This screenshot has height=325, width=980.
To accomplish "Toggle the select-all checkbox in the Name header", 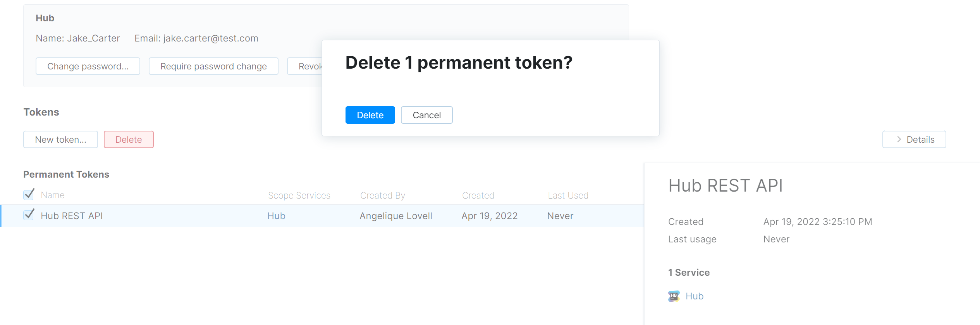I will tap(28, 194).
